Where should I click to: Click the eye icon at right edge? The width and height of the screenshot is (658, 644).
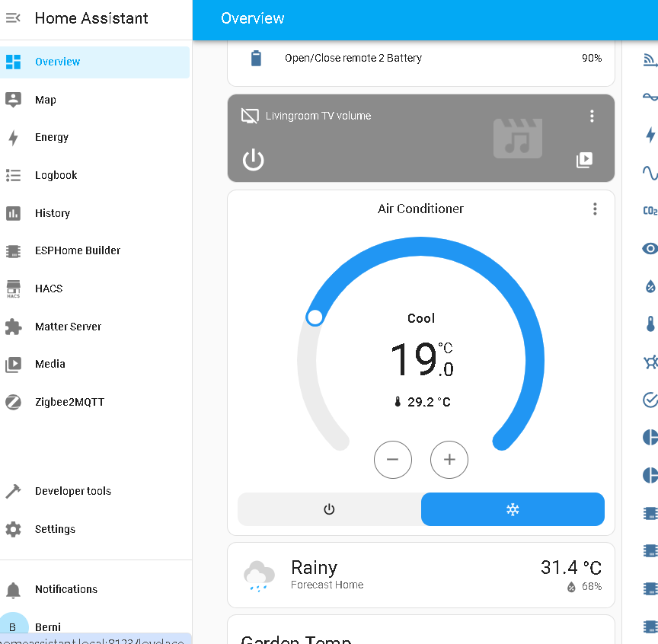pos(650,248)
